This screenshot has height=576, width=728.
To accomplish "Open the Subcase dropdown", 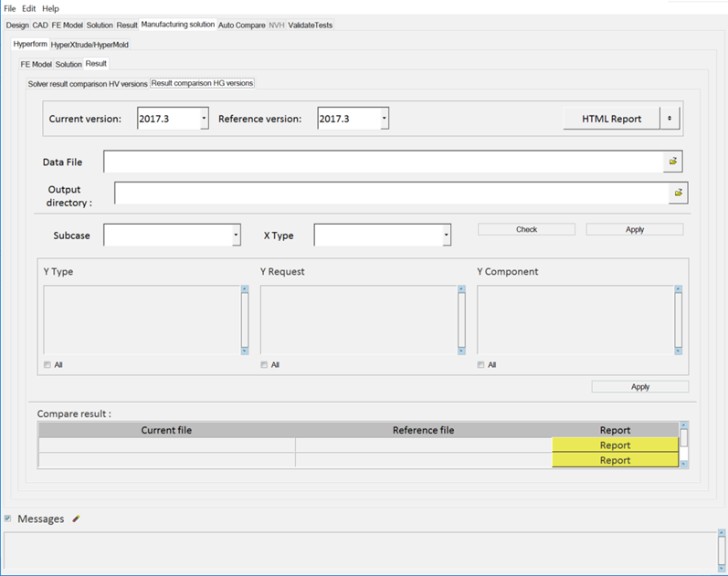I will tap(236, 236).
